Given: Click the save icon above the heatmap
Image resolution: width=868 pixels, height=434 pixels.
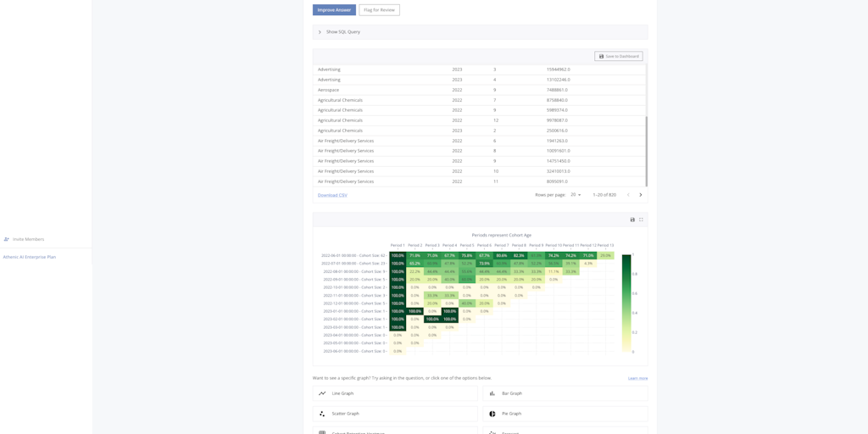Looking at the screenshot, I should click(632, 220).
